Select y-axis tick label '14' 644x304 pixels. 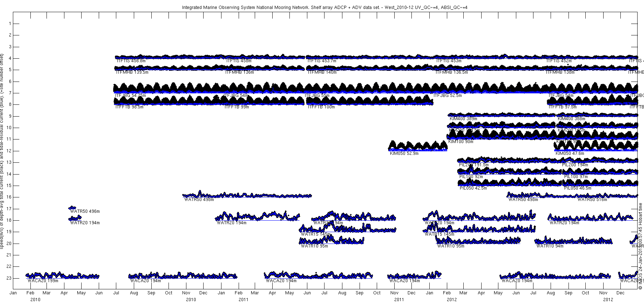click(9, 174)
